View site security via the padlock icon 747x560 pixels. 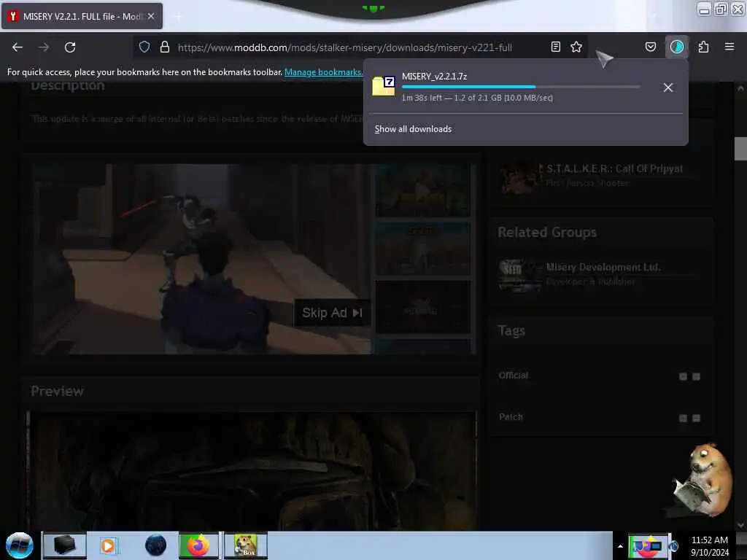coord(165,47)
